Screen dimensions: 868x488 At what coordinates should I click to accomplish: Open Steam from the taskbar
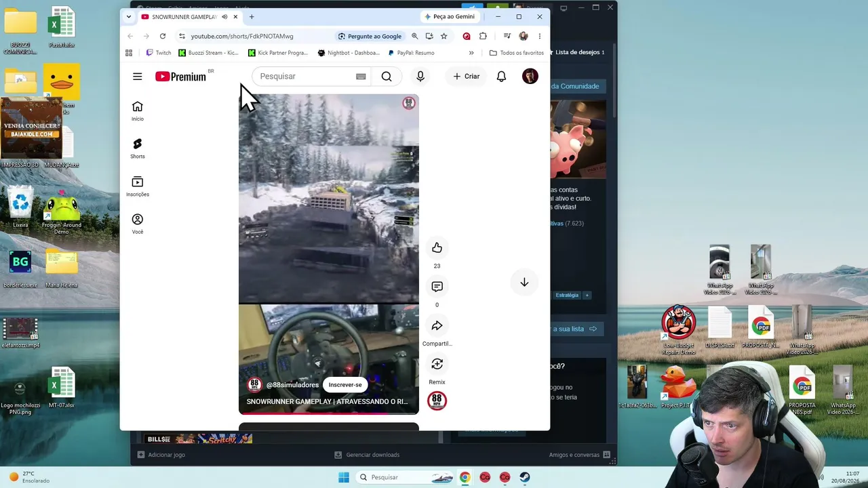pos(525,477)
